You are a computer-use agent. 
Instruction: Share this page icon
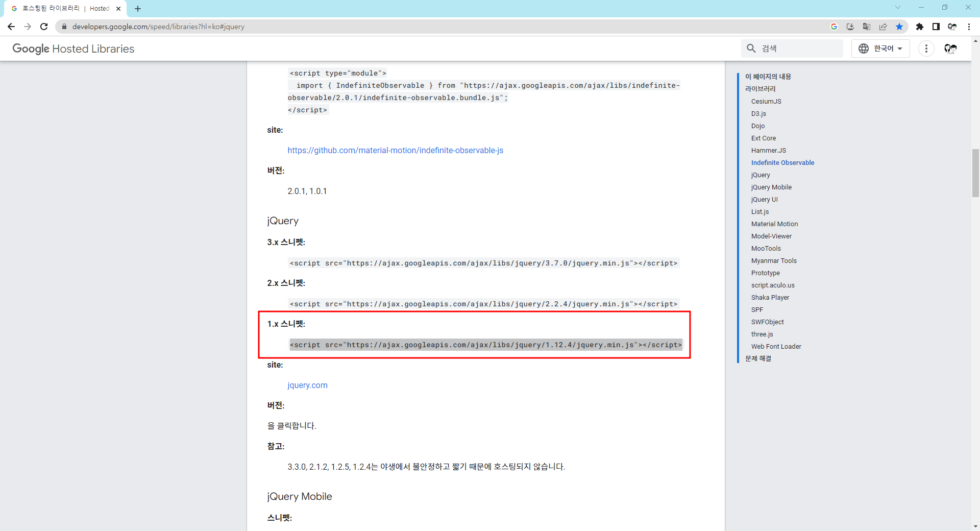point(883,27)
